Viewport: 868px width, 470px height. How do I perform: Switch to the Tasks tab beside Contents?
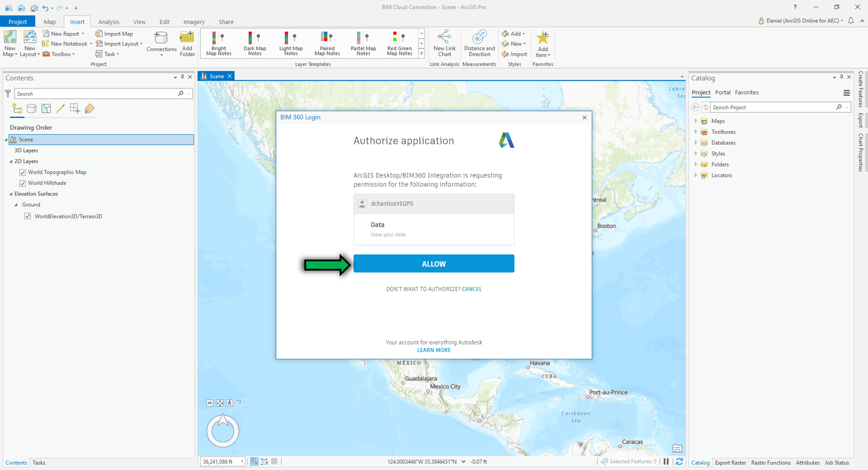39,462
